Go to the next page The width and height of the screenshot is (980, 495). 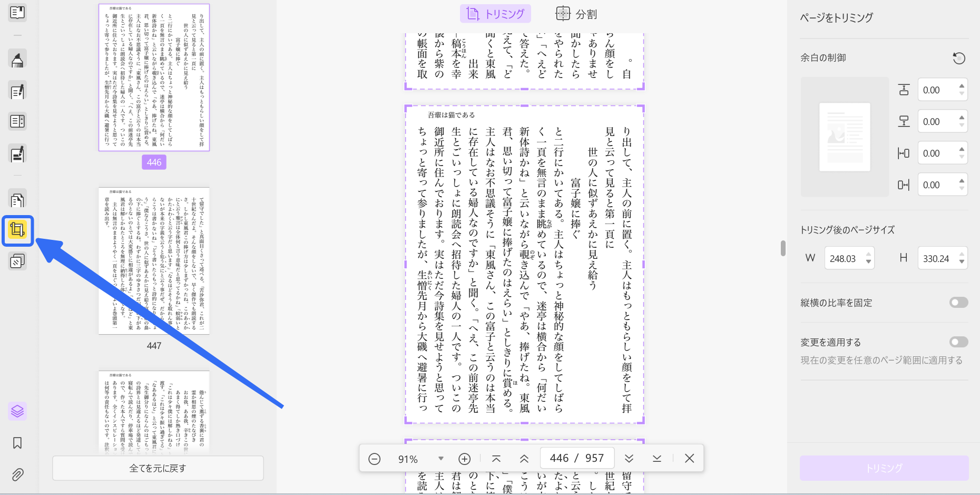[x=629, y=459]
